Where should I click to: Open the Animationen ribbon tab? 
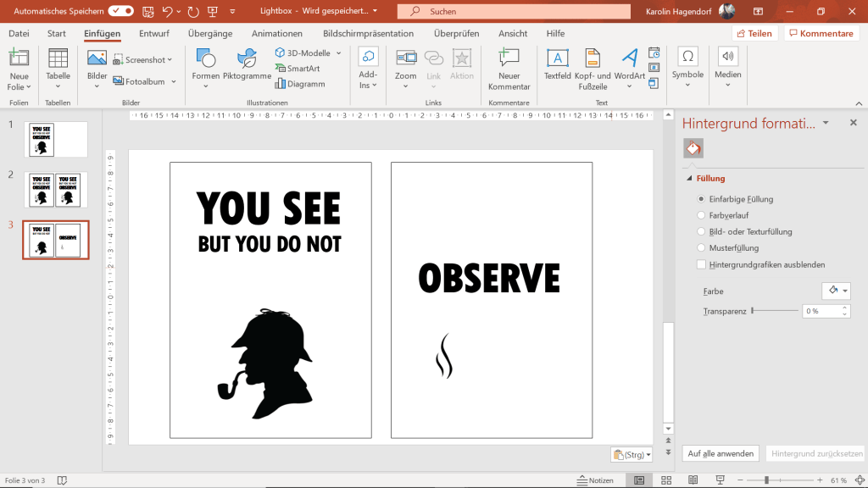276,34
